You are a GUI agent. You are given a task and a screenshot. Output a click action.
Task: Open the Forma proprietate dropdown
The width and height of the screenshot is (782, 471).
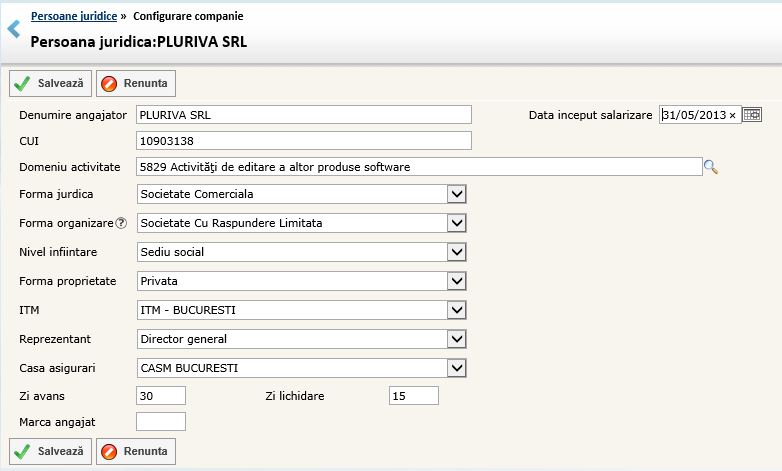click(x=457, y=281)
